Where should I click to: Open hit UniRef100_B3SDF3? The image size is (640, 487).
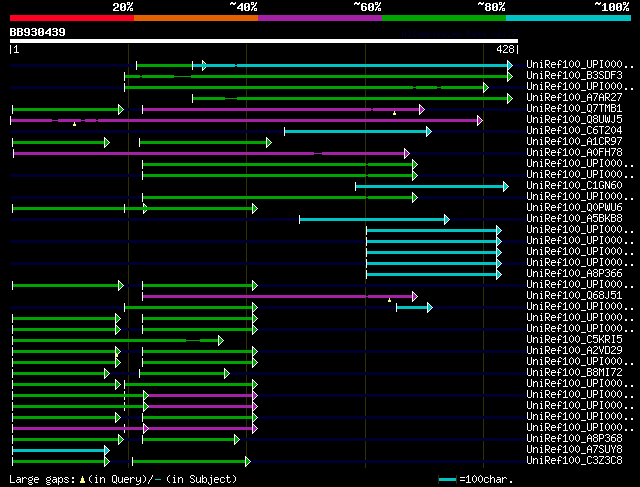coord(574,76)
